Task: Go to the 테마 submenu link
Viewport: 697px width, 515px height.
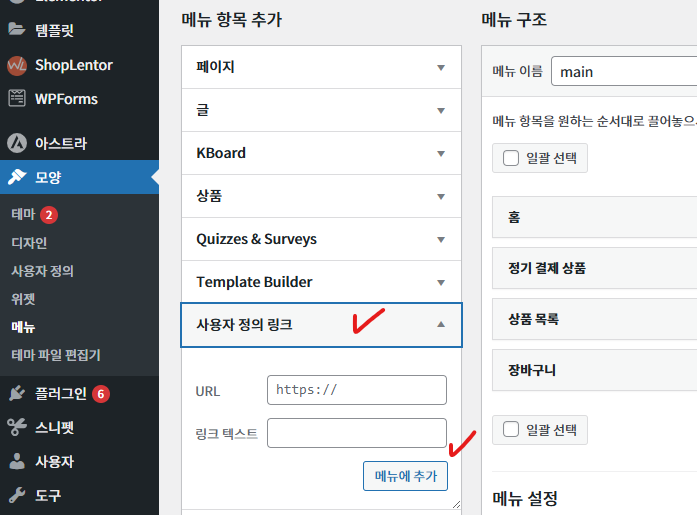Action: coord(23,215)
